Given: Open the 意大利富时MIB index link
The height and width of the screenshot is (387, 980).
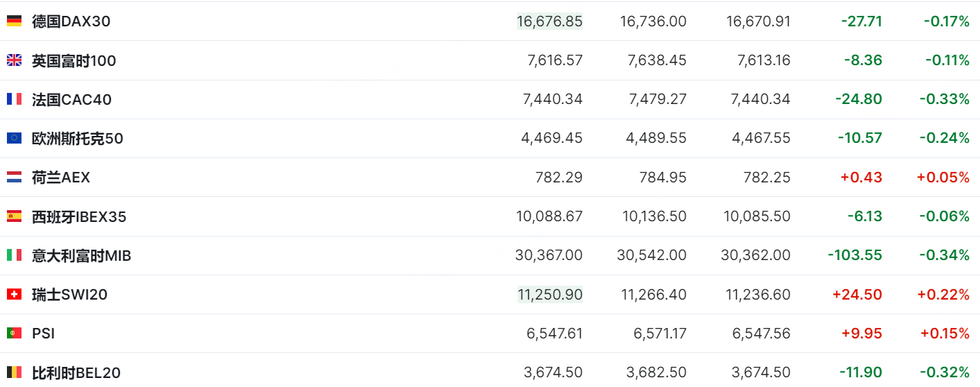Looking at the screenshot, I should 82,255.
